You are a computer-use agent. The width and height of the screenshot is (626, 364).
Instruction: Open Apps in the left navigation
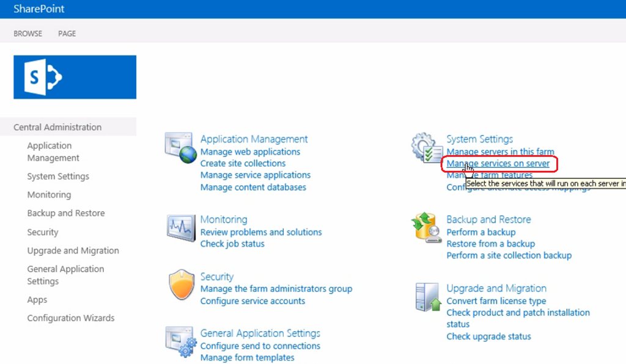pyautogui.click(x=37, y=299)
